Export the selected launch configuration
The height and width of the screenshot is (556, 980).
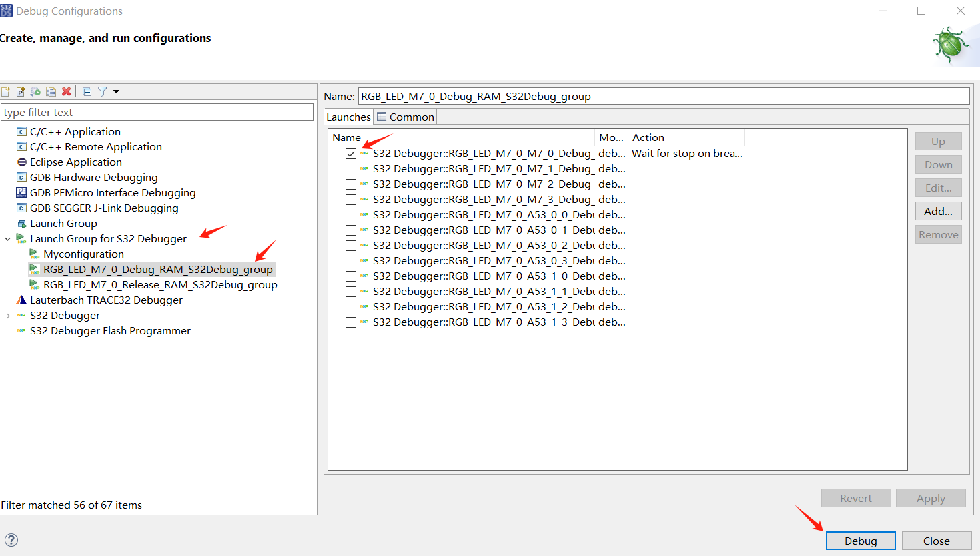36,91
